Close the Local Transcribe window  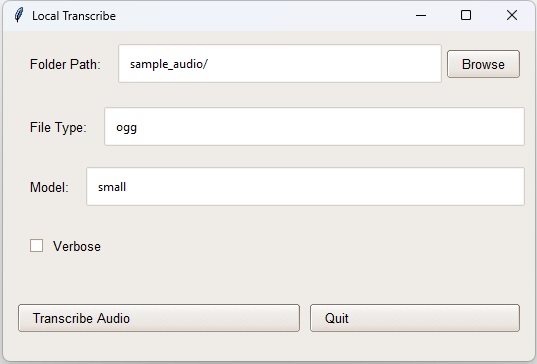[x=512, y=15]
